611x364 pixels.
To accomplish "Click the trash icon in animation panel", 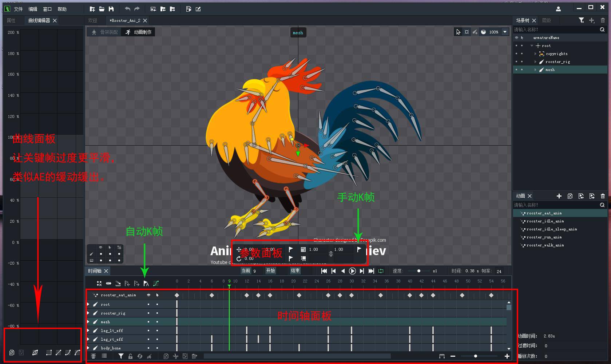I will pyautogui.click(x=603, y=196).
